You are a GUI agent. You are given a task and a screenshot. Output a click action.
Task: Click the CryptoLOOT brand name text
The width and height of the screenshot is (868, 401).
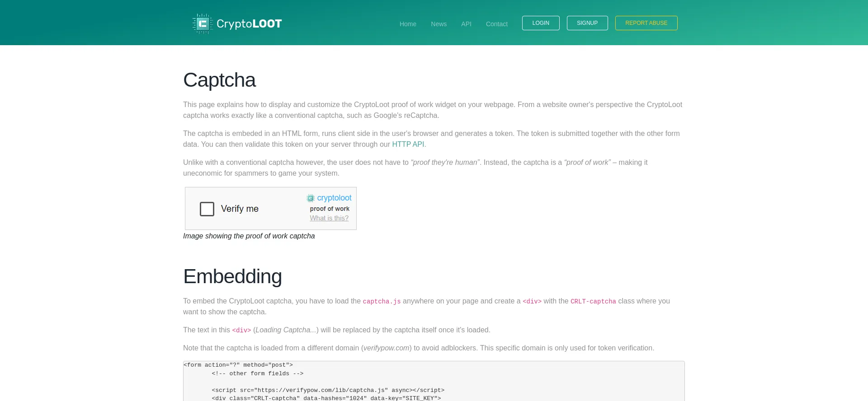(x=249, y=23)
